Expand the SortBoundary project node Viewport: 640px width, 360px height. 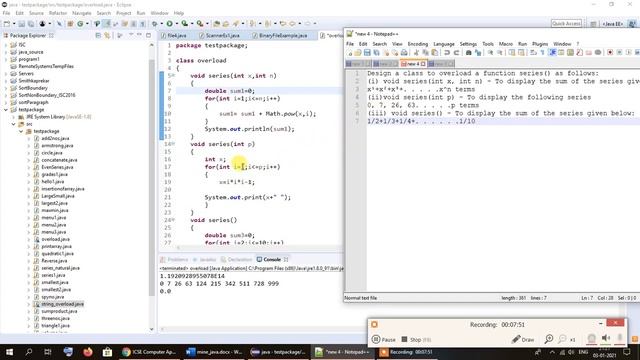6,88
